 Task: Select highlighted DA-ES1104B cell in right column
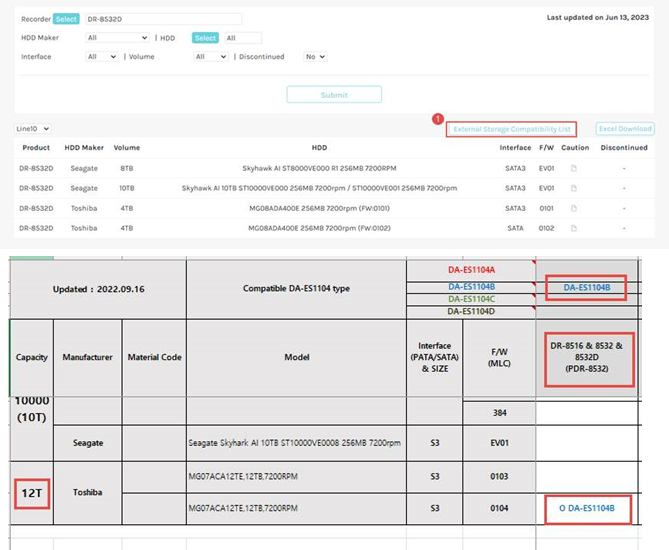click(586, 288)
